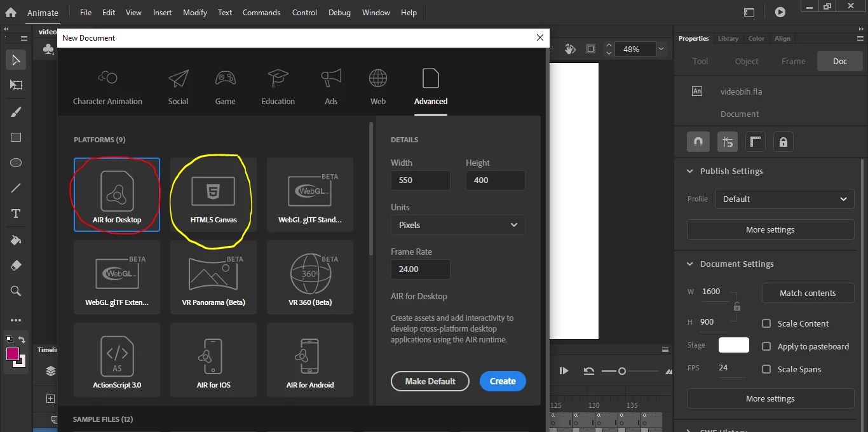Click the timeline layers stack icon
The image size is (868, 432).
tap(51, 372)
